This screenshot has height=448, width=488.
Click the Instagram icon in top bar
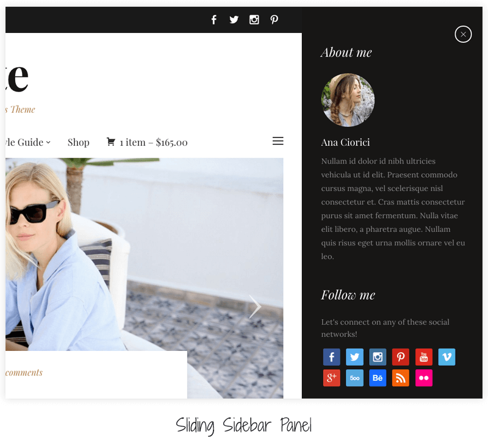point(254,20)
